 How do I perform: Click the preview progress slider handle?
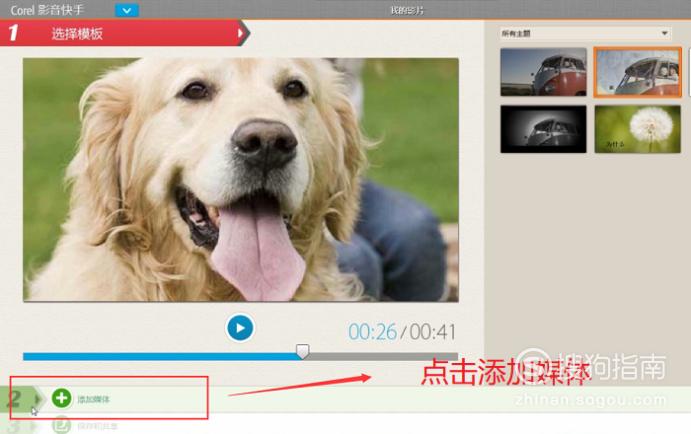pos(302,351)
